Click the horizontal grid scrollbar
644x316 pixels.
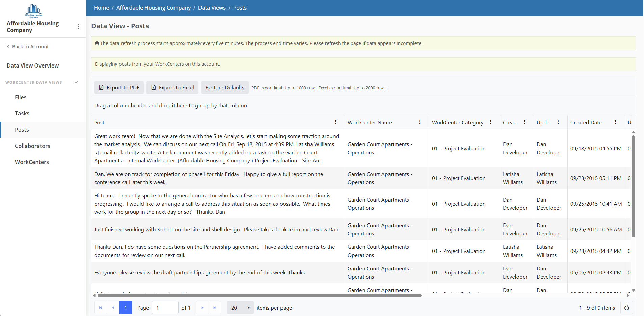tap(259, 295)
